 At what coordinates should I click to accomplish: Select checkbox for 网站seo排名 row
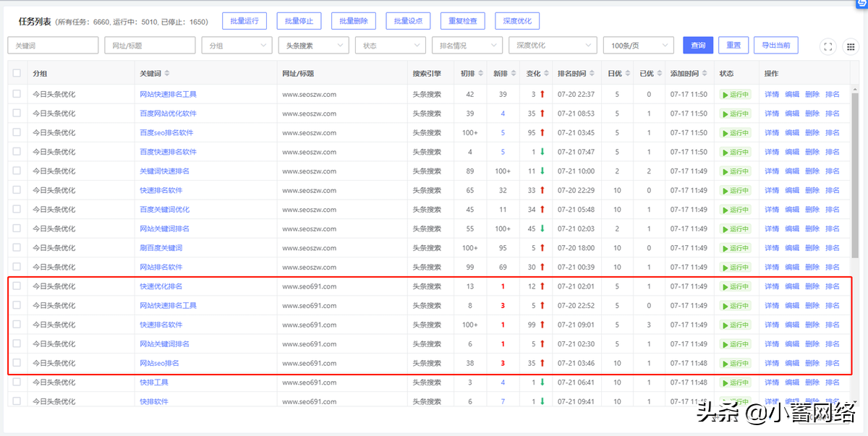click(17, 363)
